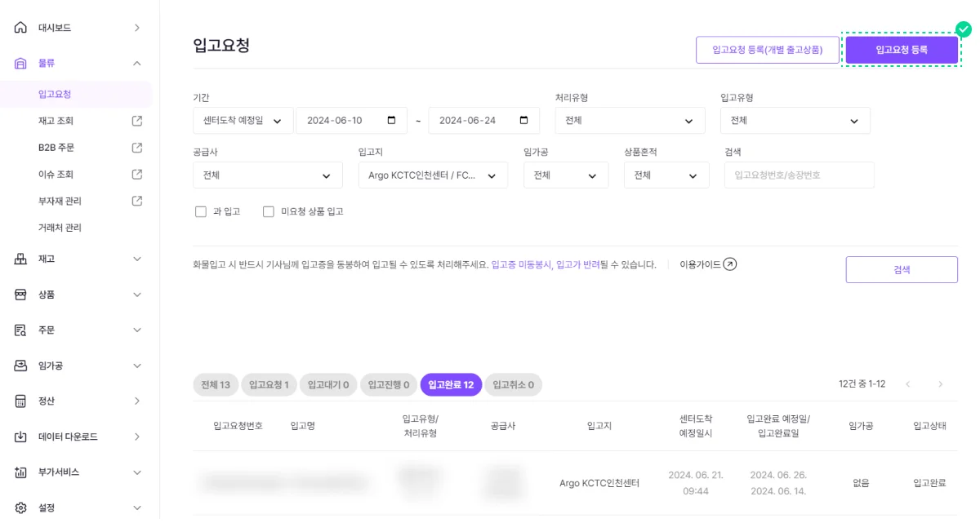Enable the 과 입고 checkbox
This screenshot has height=523, width=980.
[x=201, y=212]
